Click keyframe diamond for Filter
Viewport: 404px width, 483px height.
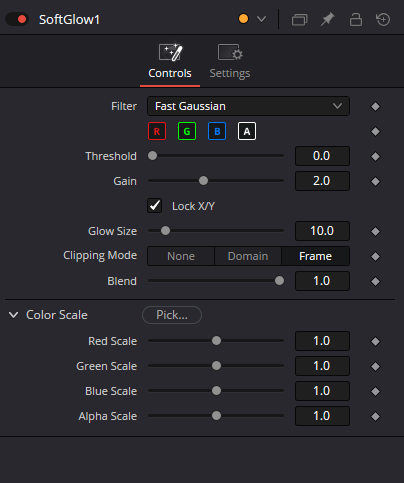tap(375, 106)
